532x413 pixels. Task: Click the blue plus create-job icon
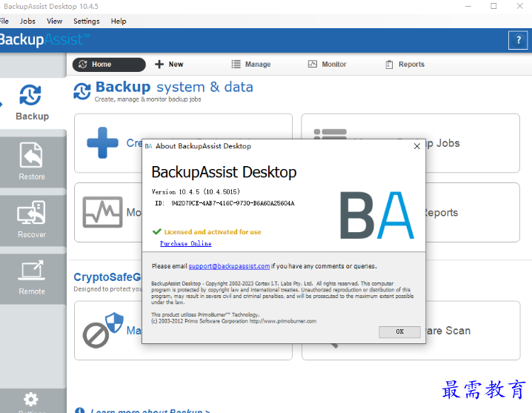(102, 142)
